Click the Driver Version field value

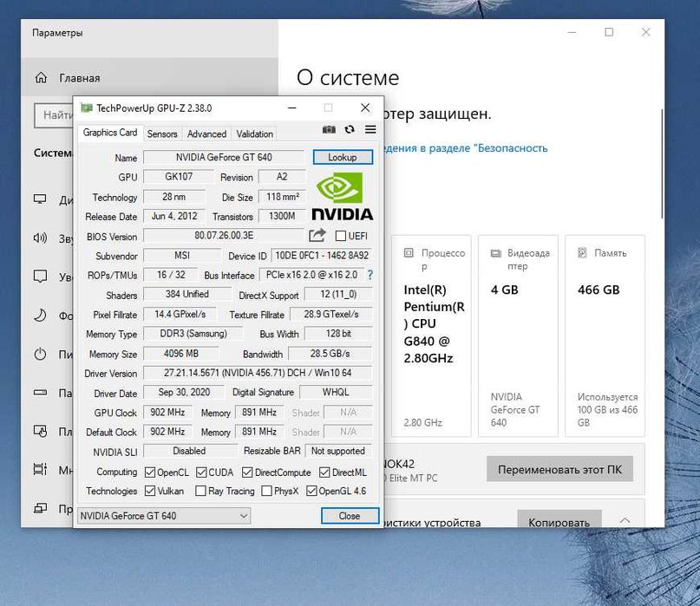click(258, 373)
